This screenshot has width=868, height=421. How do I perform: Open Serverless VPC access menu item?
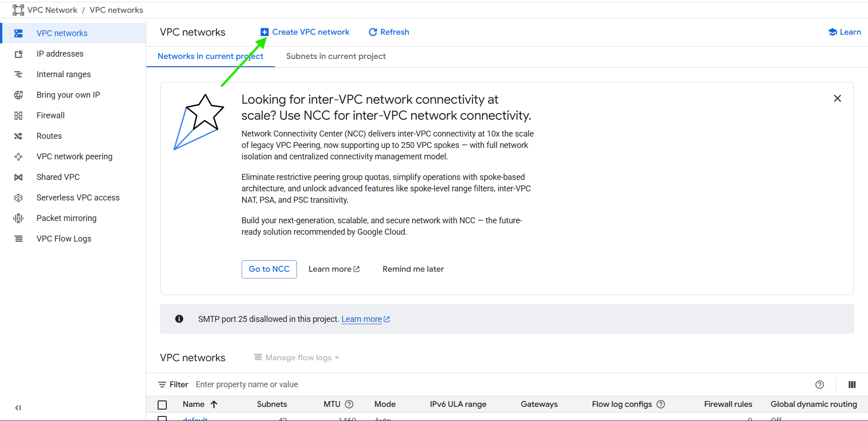click(x=78, y=198)
